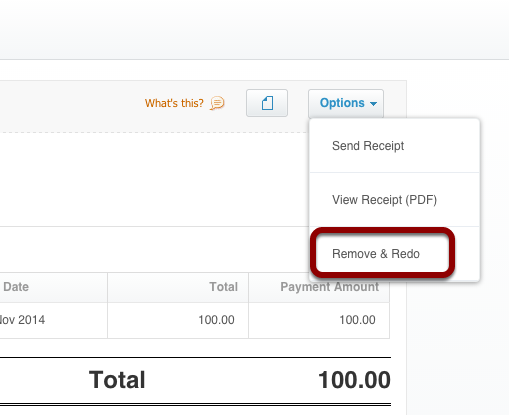
Task: Select the Nov 2014 date cell
Action: click(x=53, y=320)
